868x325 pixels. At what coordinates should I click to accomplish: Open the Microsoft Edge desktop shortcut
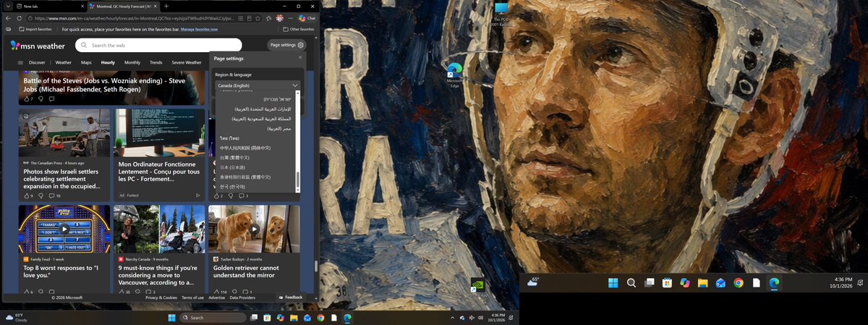coord(454,75)
